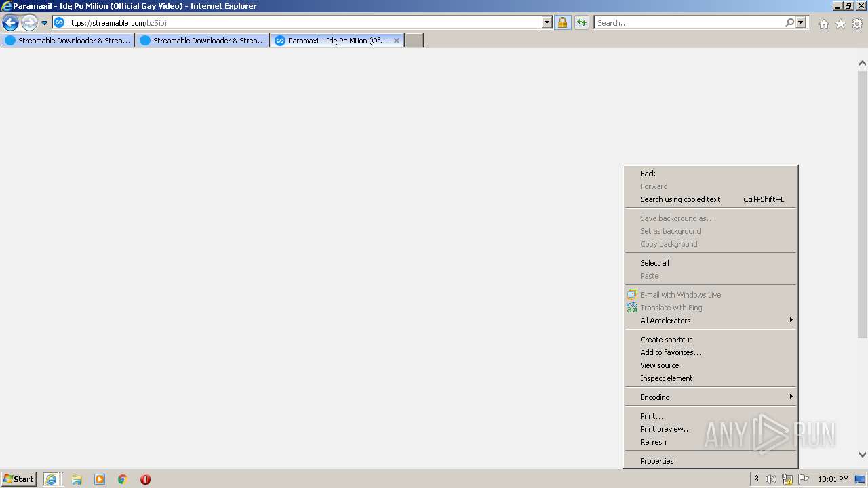Launch media player taskbar icon
This screenshot has width=868, height=488.
pyautogui.click(x=100, y=479)
